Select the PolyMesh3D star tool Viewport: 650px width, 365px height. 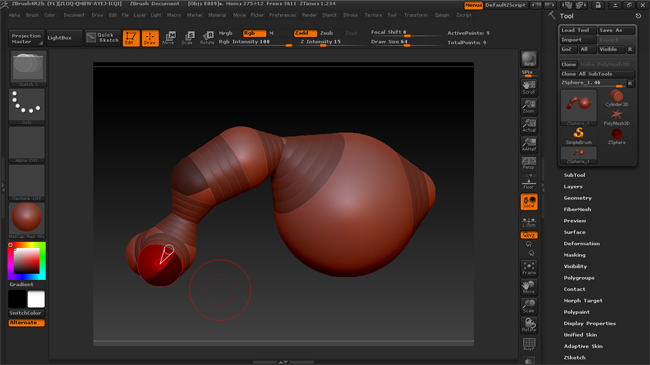pos(616,117)
